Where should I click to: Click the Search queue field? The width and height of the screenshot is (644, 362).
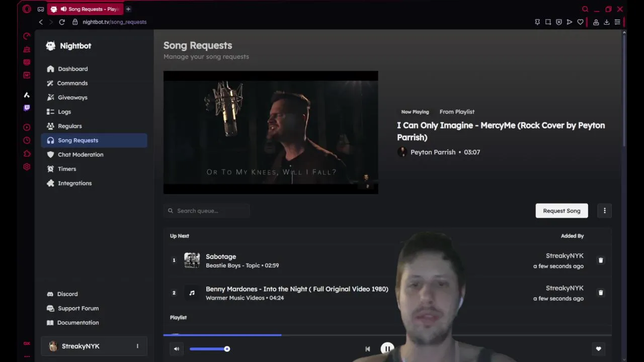tap(207, 211)
